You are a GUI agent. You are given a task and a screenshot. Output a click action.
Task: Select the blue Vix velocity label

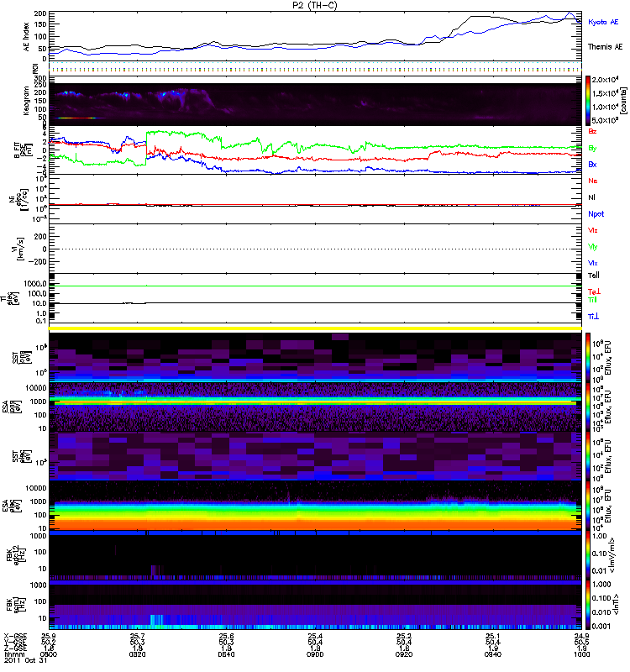pos(593,263)
